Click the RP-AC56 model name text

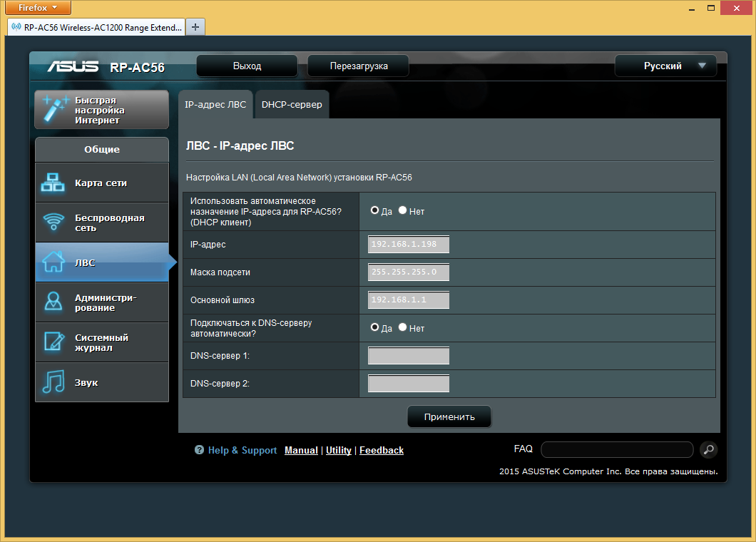tap(138, 68)
